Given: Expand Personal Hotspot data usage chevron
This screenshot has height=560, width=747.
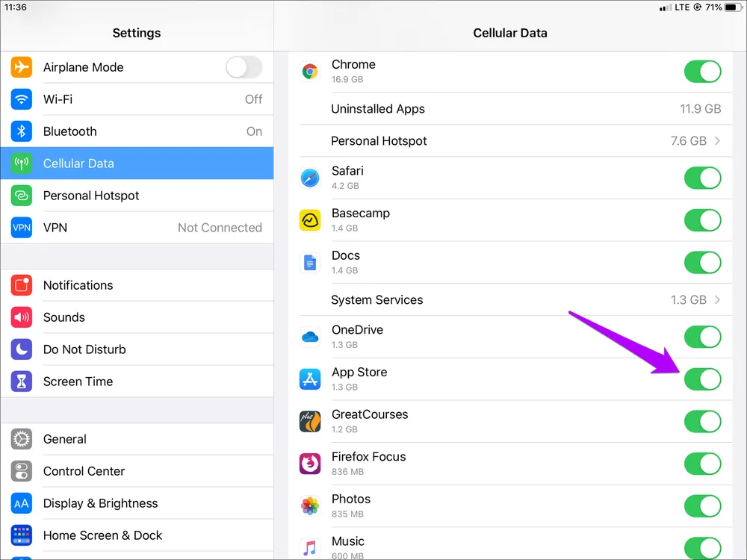Looking at the screenshot, I should (x=717, y=141).
